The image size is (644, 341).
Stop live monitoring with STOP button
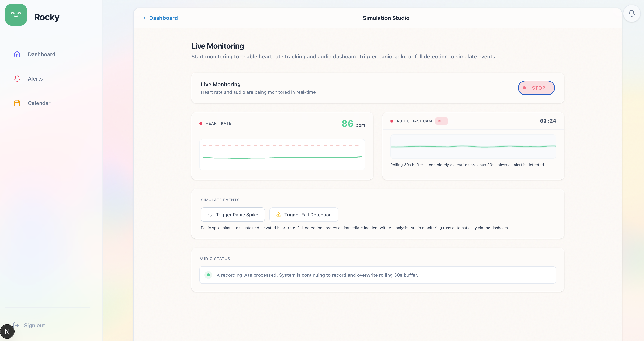click(x=536, y=88)
